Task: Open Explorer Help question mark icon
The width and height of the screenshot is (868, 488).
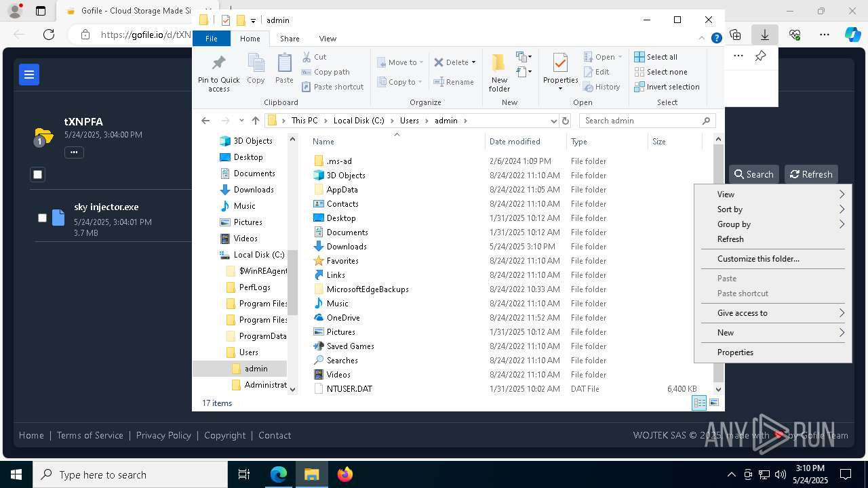Action: click(716, 39)
